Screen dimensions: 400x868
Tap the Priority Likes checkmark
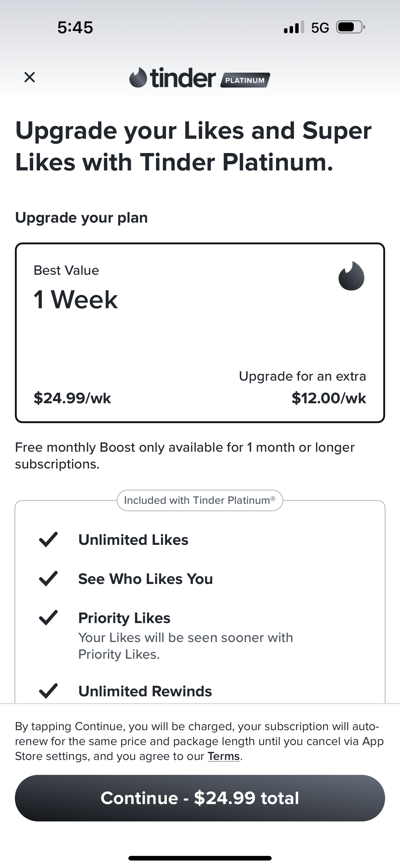click(48, 618)
